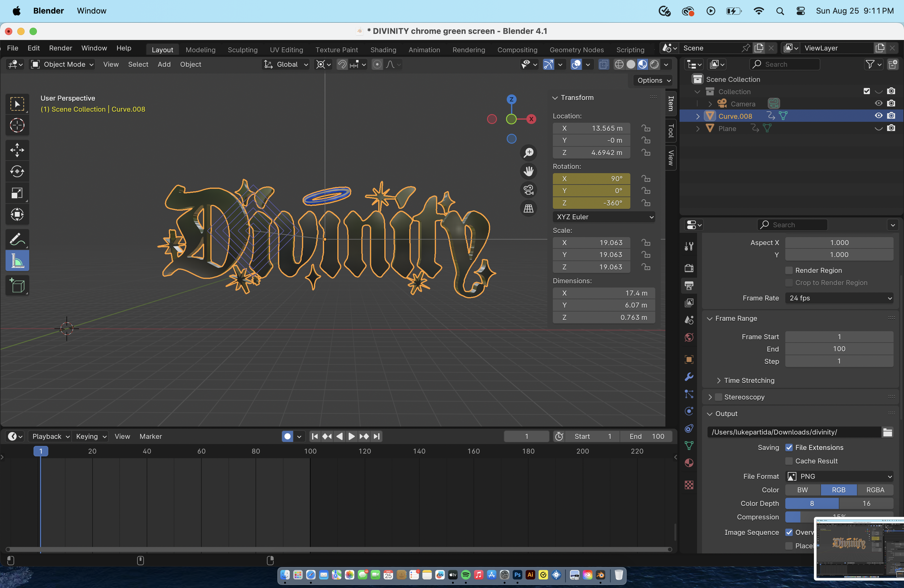
Task: Expand Curve.008 in the outliner
Action: coord(698,116)
